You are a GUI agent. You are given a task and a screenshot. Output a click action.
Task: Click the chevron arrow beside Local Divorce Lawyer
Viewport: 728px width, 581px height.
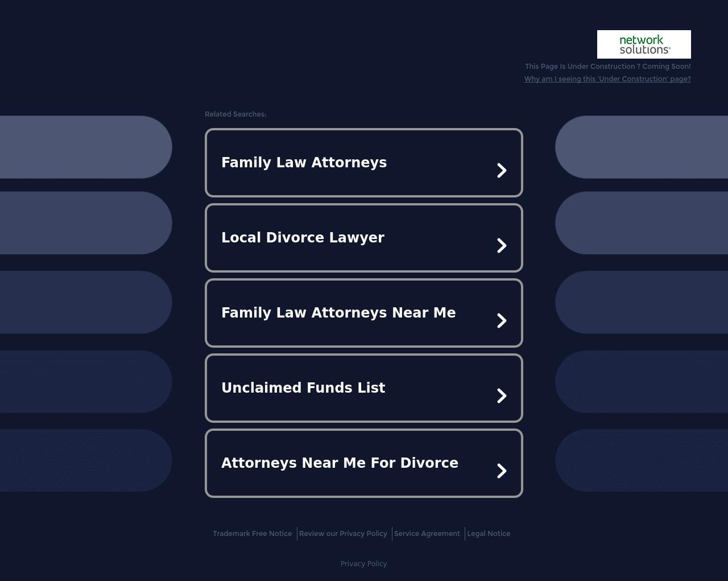pyautogui.click(x=502, y=245)
